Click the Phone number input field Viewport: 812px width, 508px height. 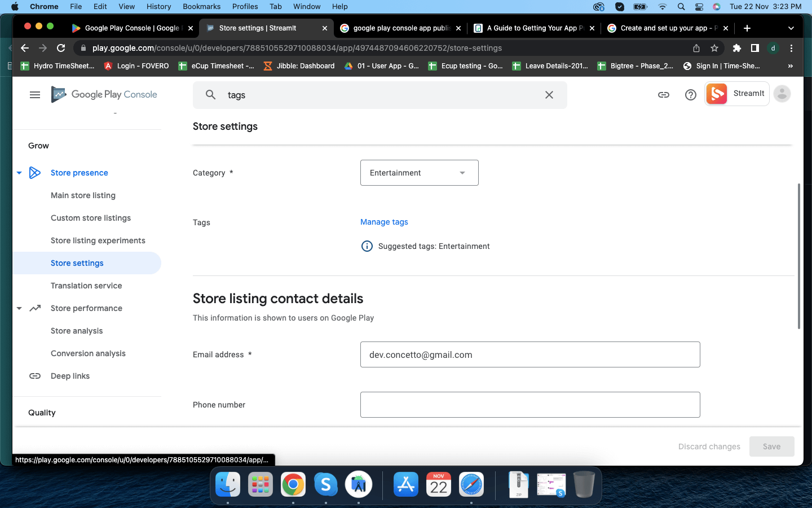529,405
